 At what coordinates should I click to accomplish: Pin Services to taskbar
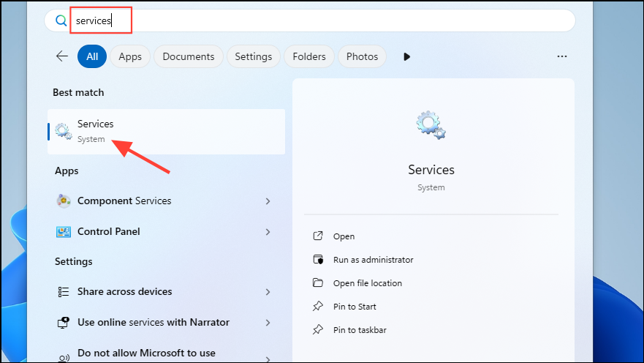360,330
